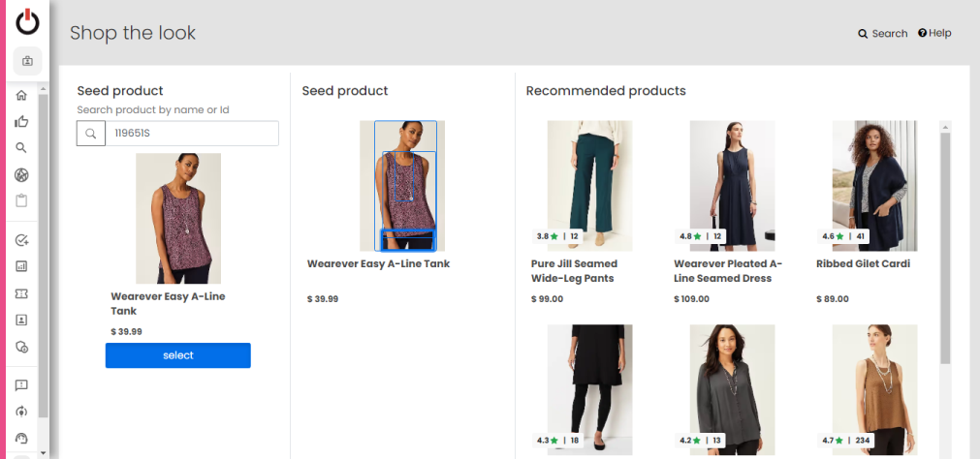Click the ticket icon in sidebar
The image size is (980, 459).
click(x=21, y=293)
